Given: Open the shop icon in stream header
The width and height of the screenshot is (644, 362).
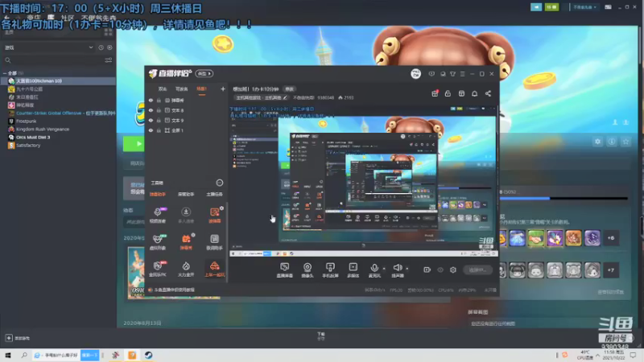Looking at the screenshot, I should coord(461,93).
